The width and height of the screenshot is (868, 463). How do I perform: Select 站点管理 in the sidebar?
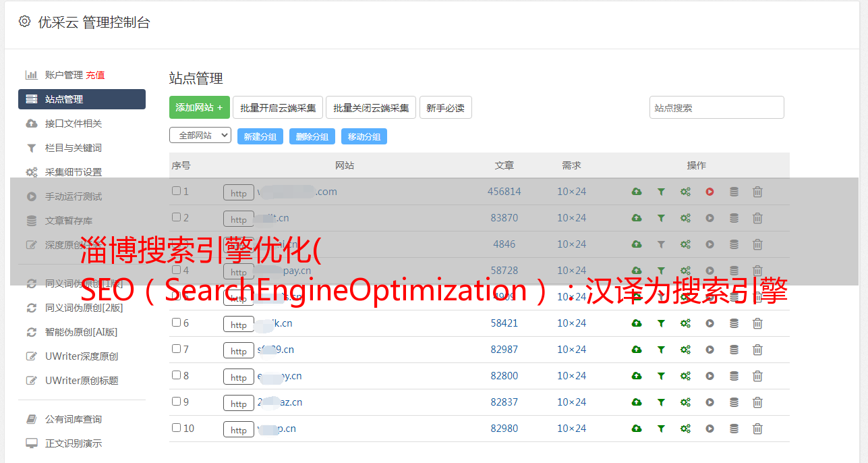tap(82, 99)
